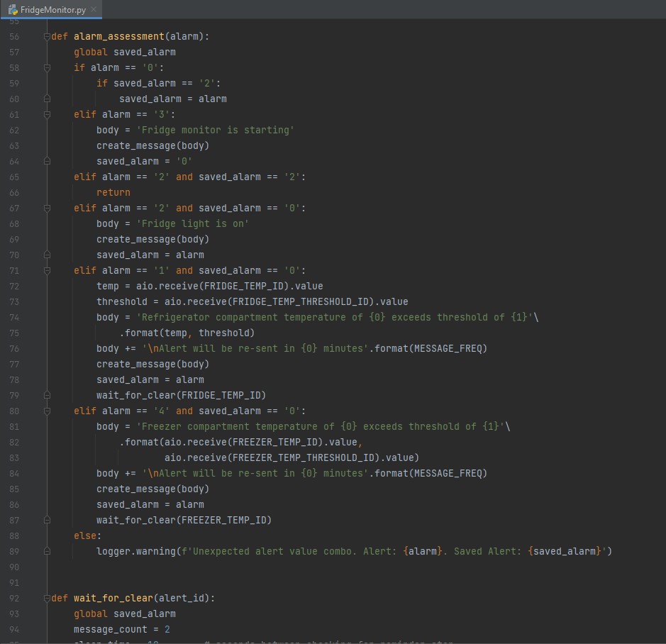Image resolution: width=666 pixels, height=644 pixels.
Task: Click the fold end marker on line 64
Action: pyautogui.click(x=47, y=162)
